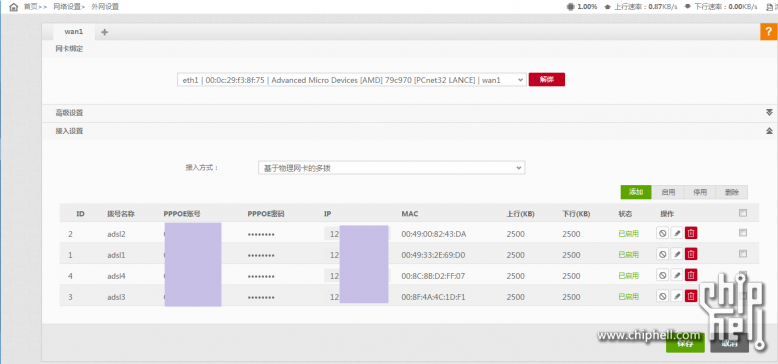Edit adsl1 with the pencil icon
The image size is (778, 364).
pyautogui.click(x=676, y=254)
